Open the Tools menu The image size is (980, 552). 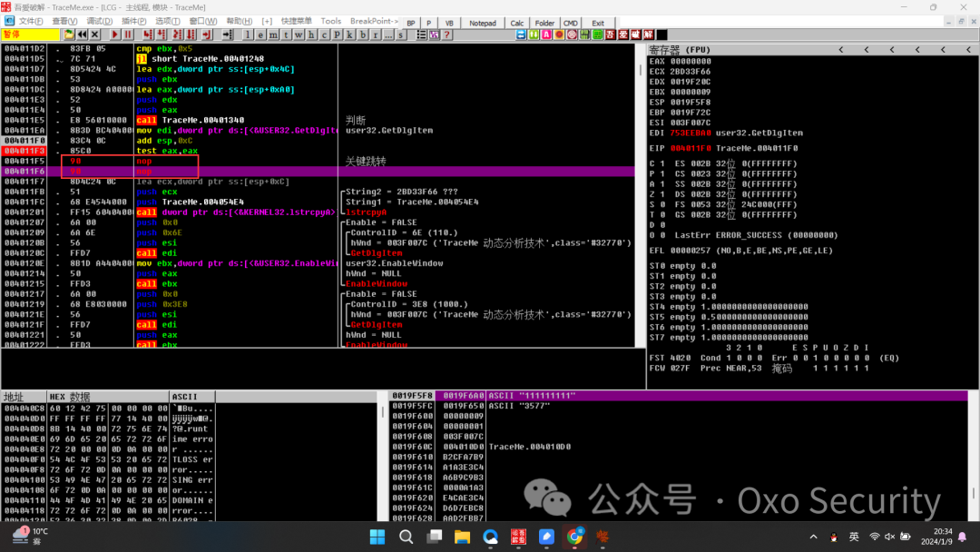(330, 21)
